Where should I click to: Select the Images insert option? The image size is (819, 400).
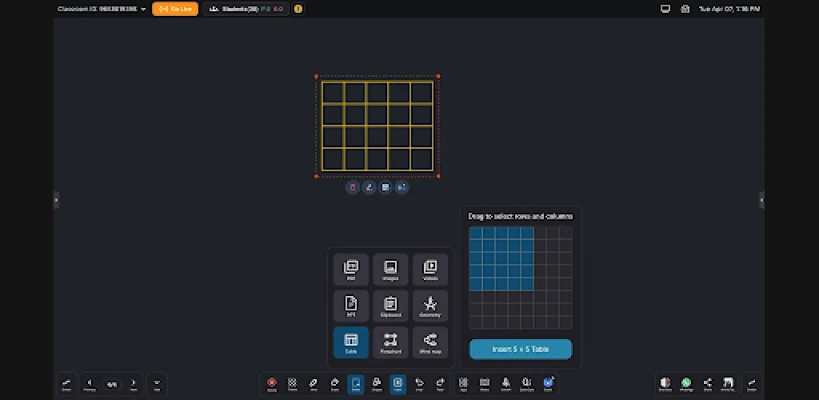click(x=390, y=270)
